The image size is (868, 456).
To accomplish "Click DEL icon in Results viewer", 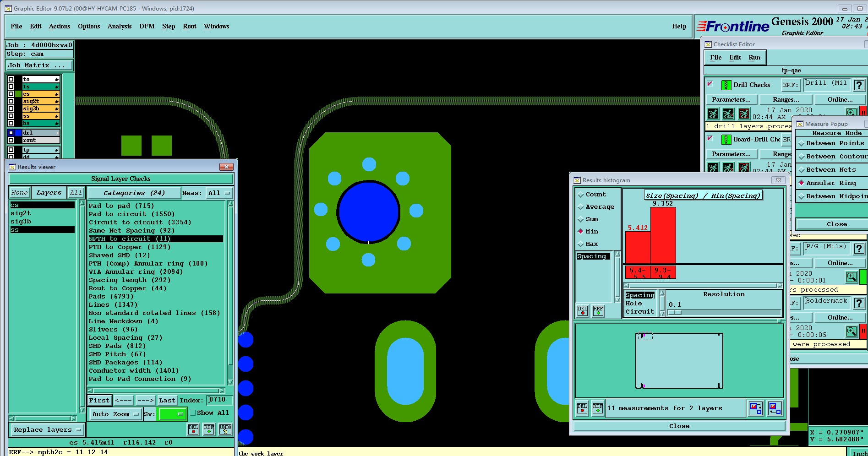I will click(x=193, y=429).
